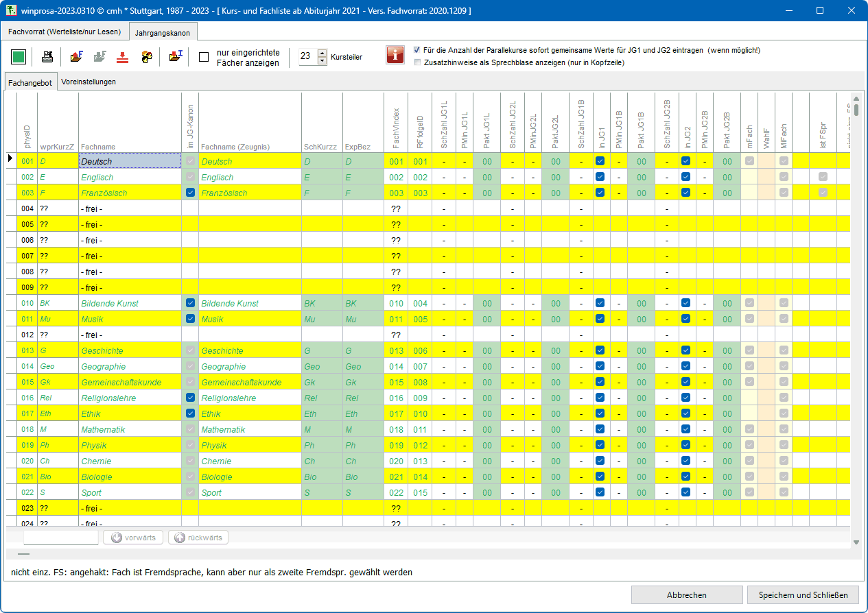868x613 pixels.
Task: Click the yellow and black figures icon
Action: (x=147, y=57)
